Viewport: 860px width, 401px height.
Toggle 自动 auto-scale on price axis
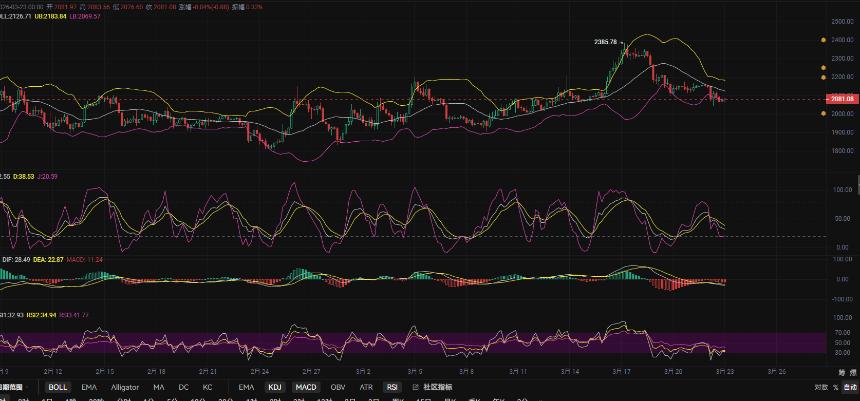[x=850, y=387]
